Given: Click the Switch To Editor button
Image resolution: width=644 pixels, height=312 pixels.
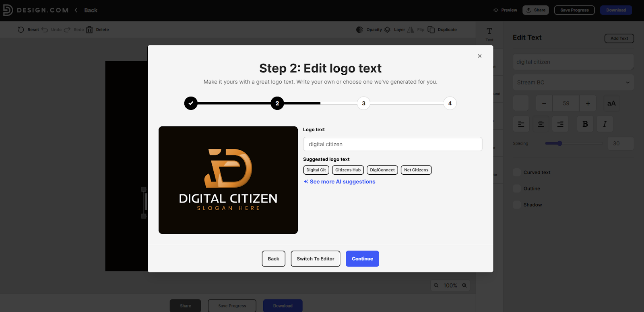Looking at the screenshot, I should tap(316, 259).
